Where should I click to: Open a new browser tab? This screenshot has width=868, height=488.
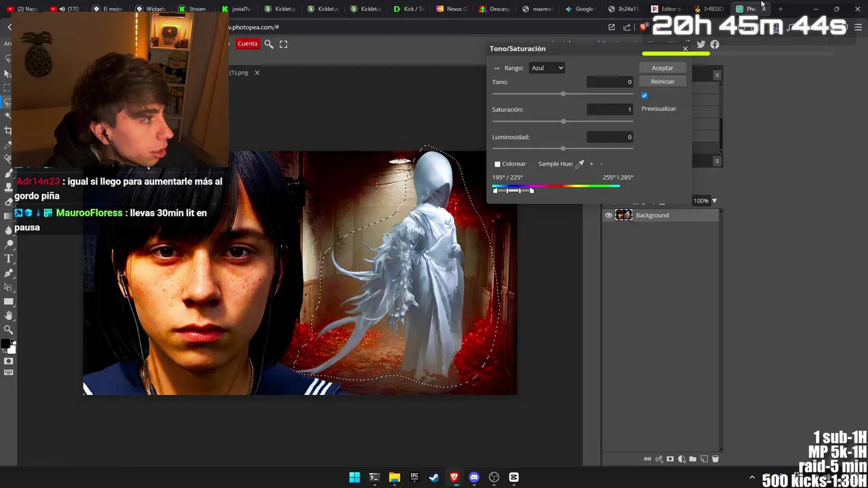click(x=781, y=9)
